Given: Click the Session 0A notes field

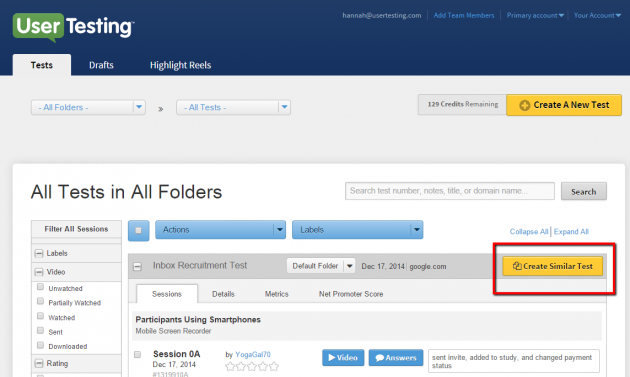Looking at the screenshot, I should click(514, 361).
